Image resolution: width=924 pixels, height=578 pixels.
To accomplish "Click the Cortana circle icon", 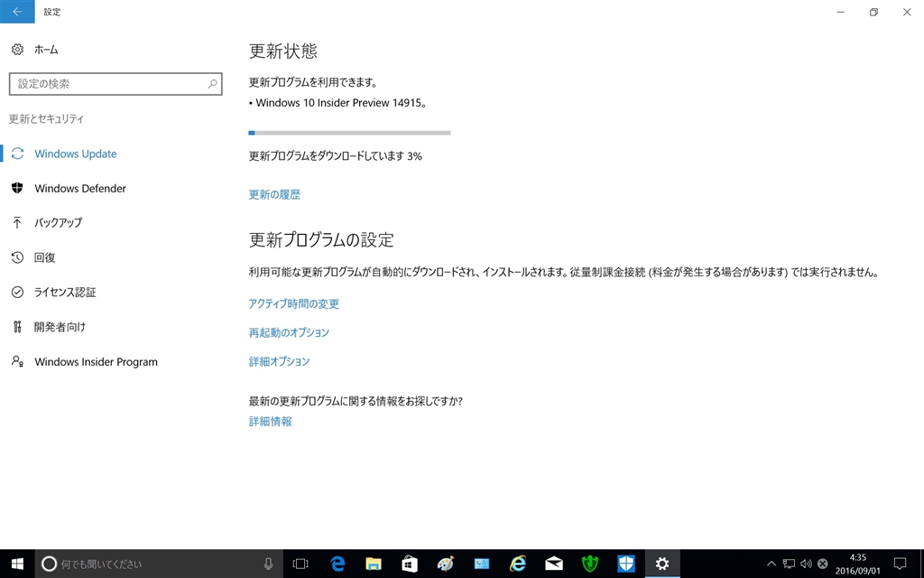I will point(50,564).
